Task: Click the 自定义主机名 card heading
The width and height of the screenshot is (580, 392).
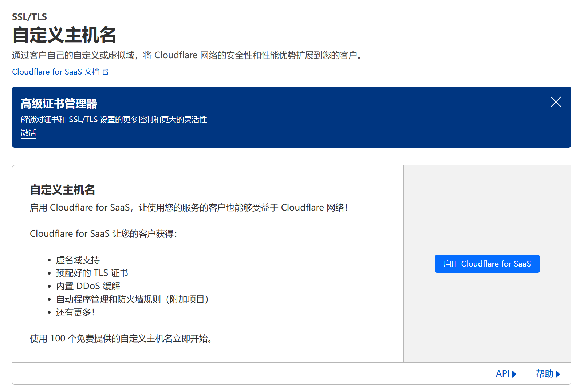Action: click(63, 190)
